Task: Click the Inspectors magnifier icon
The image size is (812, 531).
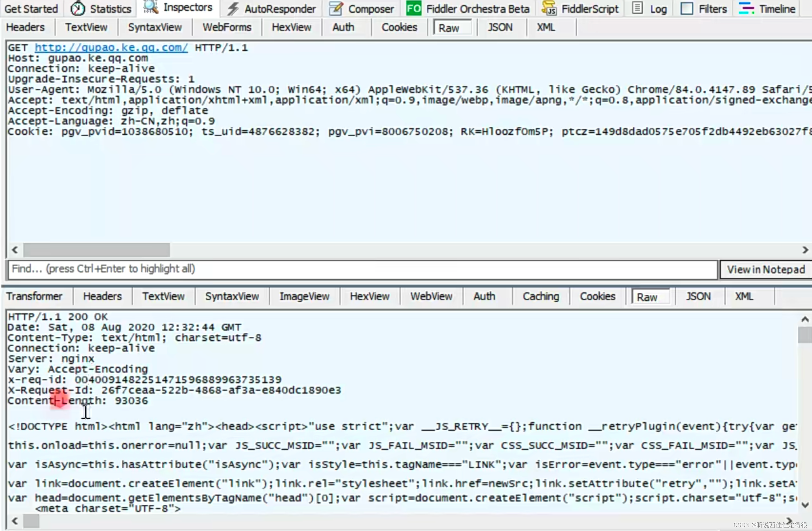Action: tap(151, 7)
